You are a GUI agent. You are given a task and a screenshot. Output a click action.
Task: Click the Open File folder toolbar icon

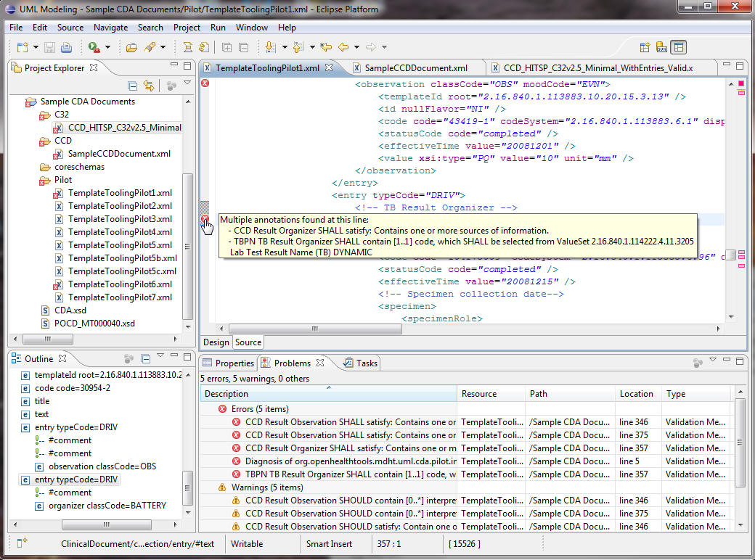point(131,48)
